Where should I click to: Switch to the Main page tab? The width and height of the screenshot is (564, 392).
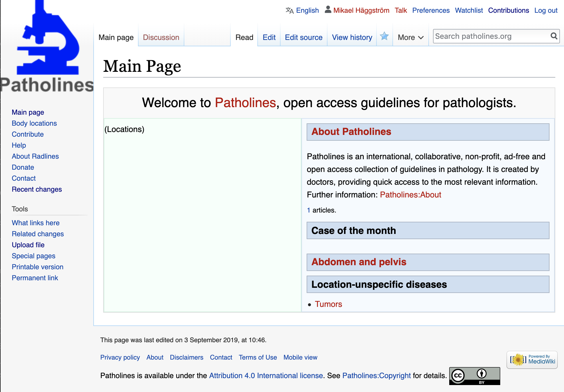116,37
